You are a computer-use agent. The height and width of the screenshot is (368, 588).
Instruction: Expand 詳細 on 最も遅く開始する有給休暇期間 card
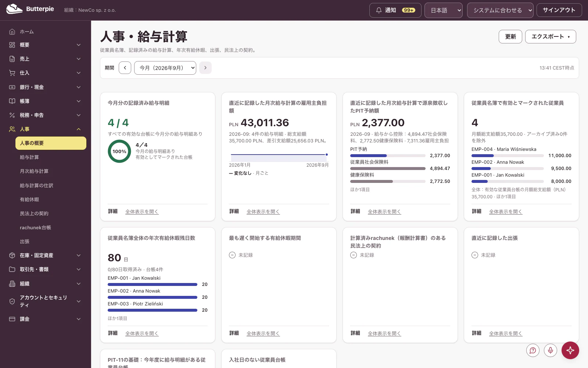coord(234,333)
